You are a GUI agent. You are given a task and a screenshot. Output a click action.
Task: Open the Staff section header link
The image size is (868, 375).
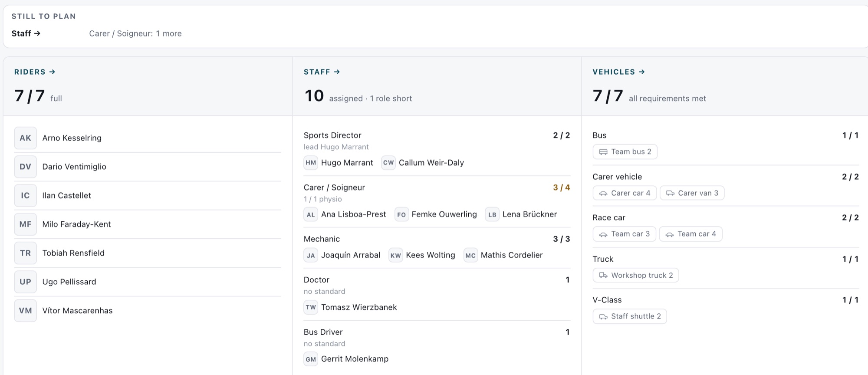[322, 72]
